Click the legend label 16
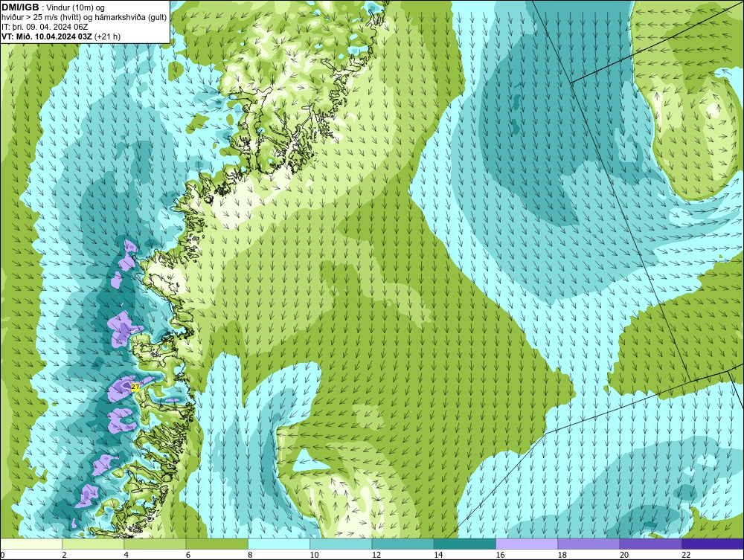 pyautogui.click(x=500, y=555)
